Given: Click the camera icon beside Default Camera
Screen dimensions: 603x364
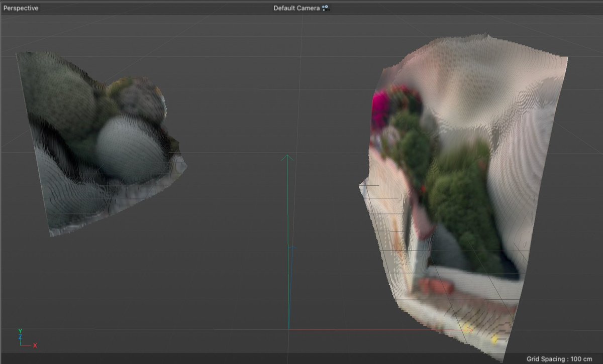Looking at the screenshot, I should coord(325,8).
